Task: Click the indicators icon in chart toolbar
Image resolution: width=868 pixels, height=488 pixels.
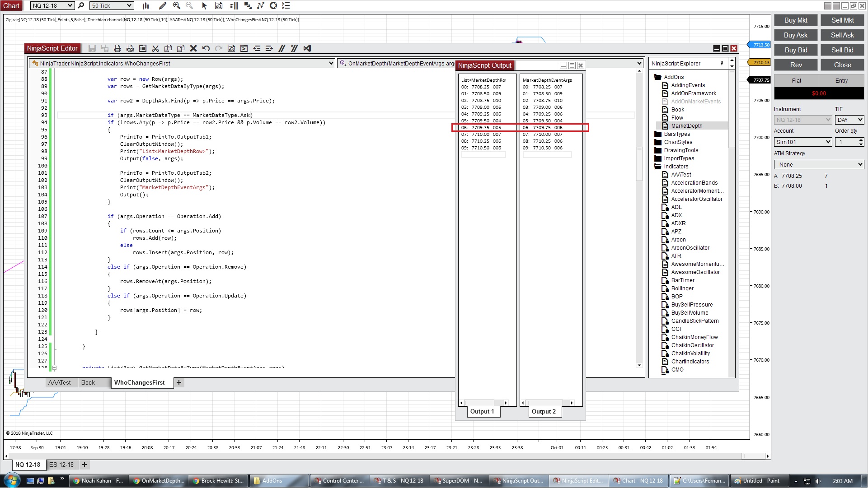Action: click(x=261, y=5)
